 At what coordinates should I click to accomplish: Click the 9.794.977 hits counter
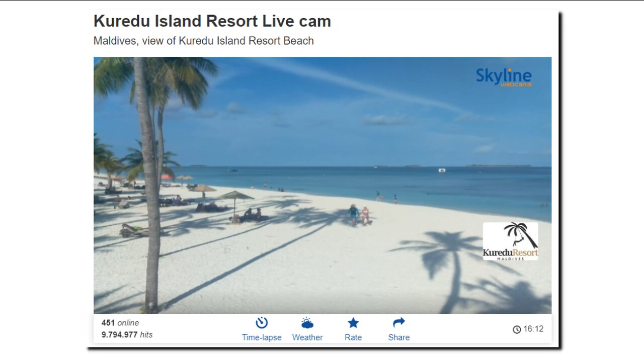(127, 334)
